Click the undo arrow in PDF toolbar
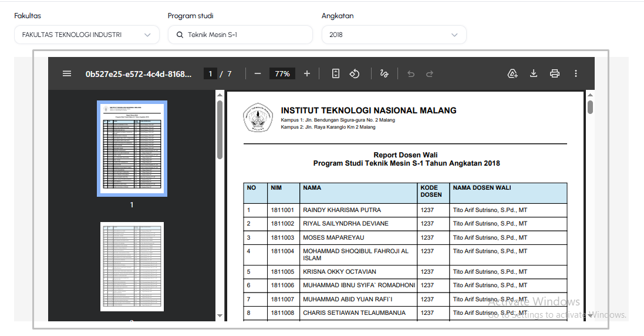 [x=411, y=74]
